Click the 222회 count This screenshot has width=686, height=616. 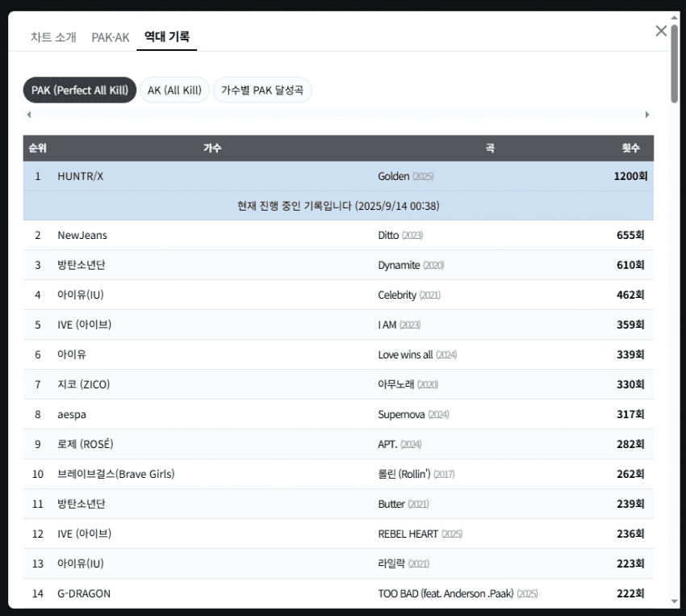click(x=630, y=593)
